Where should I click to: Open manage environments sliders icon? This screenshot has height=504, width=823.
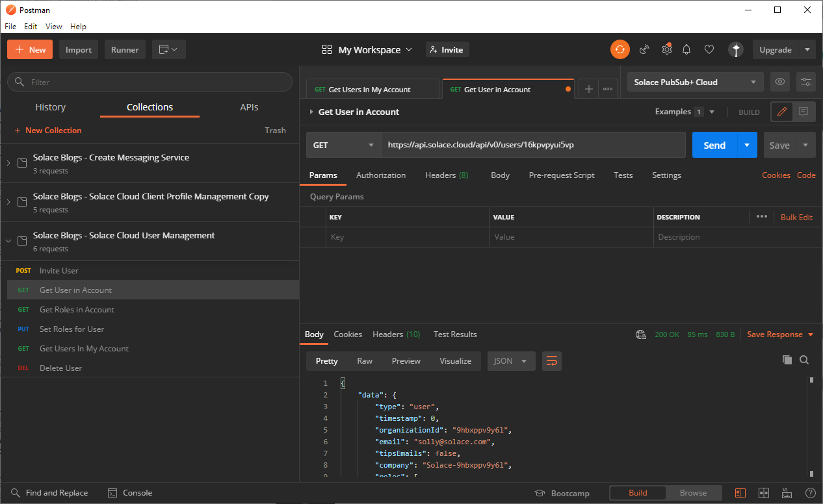click(806, 82)
